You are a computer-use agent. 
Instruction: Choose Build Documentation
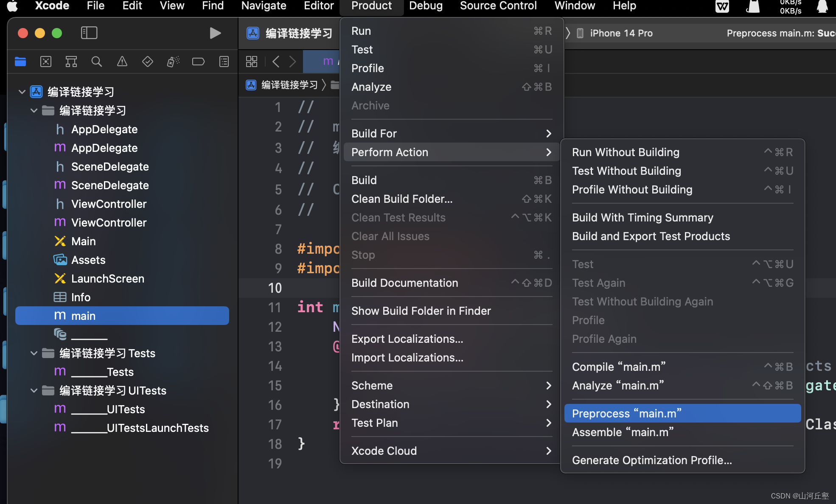pos(452,283)
